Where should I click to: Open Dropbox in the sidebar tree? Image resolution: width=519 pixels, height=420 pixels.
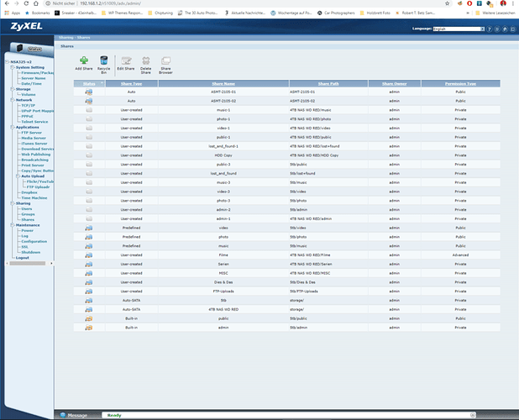29,192
